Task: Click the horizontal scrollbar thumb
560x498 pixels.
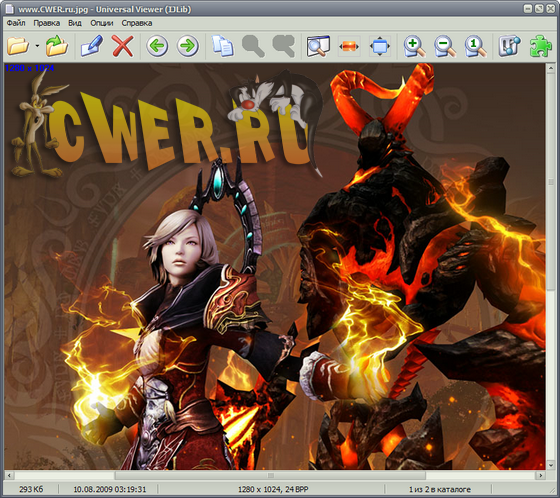Action: pyautogui.click(x=270, y=475)
